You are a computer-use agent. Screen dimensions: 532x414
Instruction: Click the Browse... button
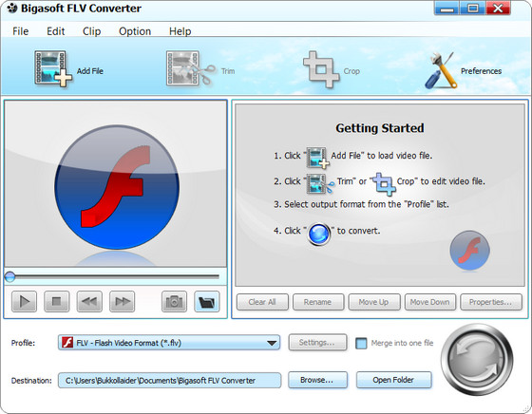point(317,380)
